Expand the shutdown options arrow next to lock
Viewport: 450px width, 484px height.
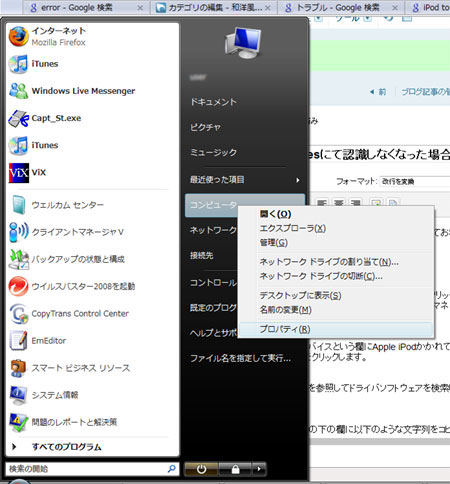(x=259, y=469)
